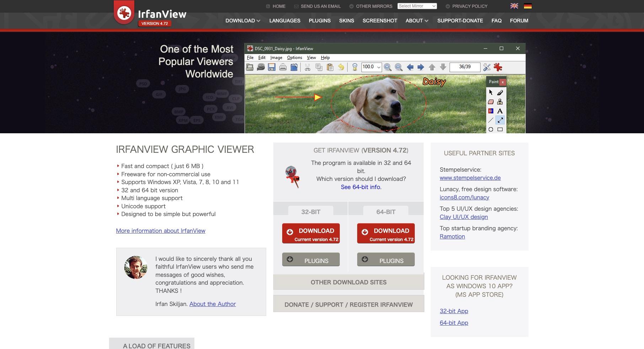Open the FAQ navigation item
The image size is (644, 349).
[497, 21]
